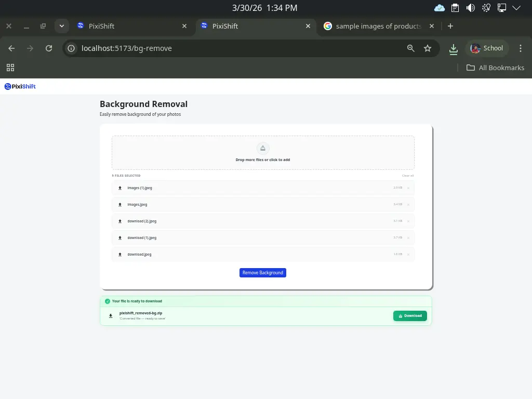Close the sample images of products tab
The image size is (532, 399).
(x=432, y=26)
